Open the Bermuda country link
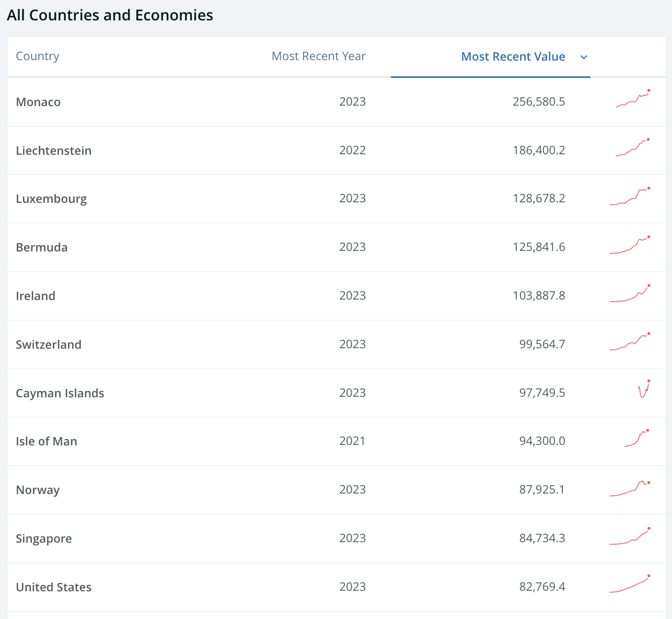Viewport: 672px width, 619px height. pos(42,247)
